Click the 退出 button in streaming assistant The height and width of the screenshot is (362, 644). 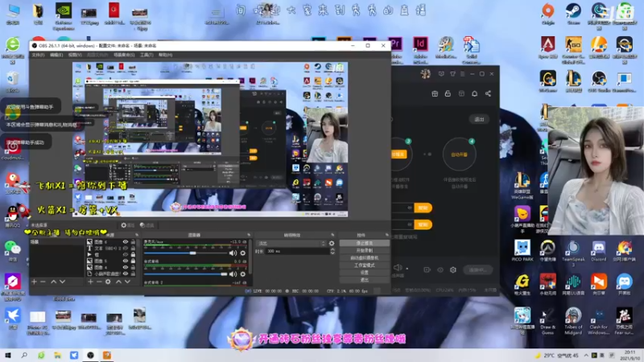(x=479, y=119)
